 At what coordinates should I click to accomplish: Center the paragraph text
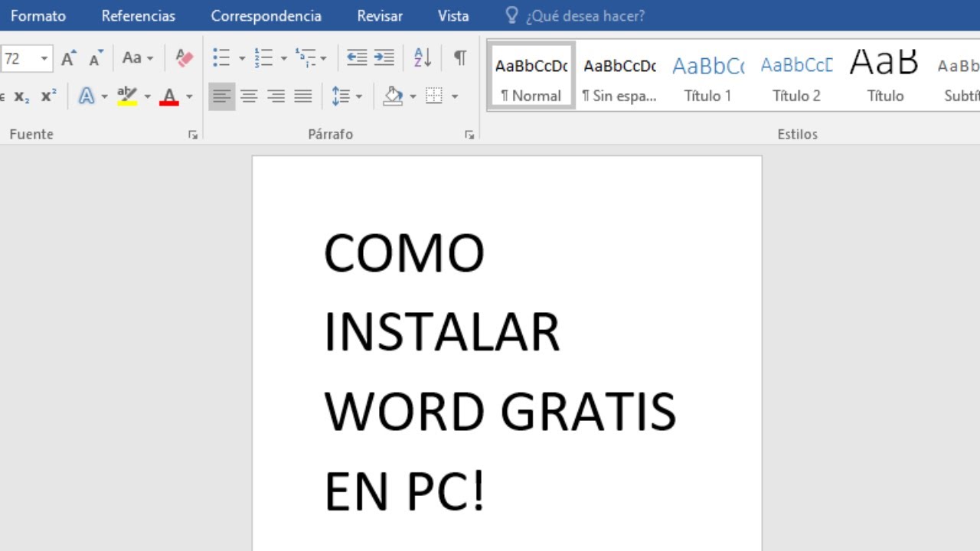coord(249,96)
